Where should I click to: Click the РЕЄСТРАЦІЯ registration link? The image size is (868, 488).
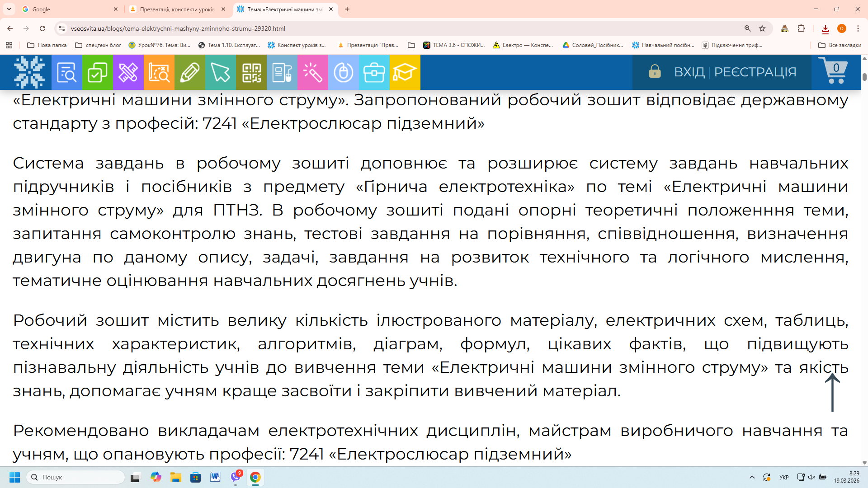click(x=755, y=72)
